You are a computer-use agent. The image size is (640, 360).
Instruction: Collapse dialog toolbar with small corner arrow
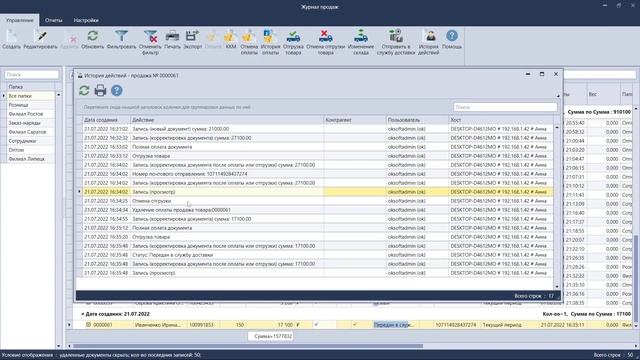[x=558, y=96]
